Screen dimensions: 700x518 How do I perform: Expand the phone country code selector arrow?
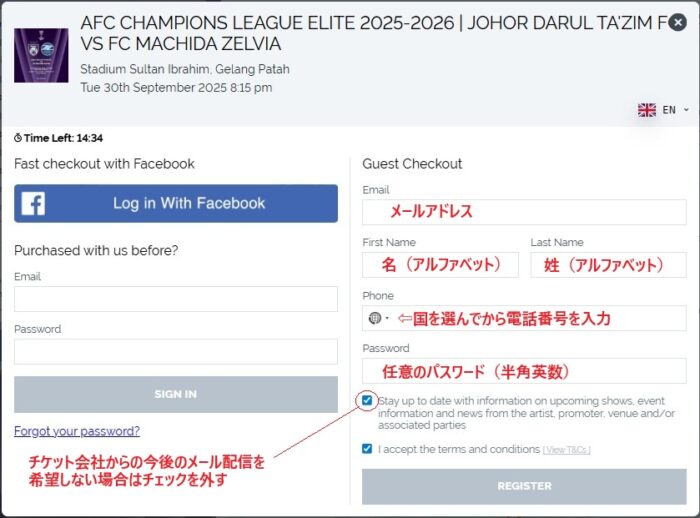pyautogui.click(x=387, y=319)
